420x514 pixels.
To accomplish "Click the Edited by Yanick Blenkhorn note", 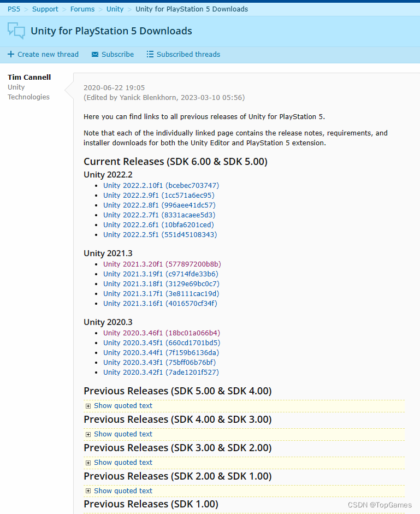I will (x=164, y=98).
